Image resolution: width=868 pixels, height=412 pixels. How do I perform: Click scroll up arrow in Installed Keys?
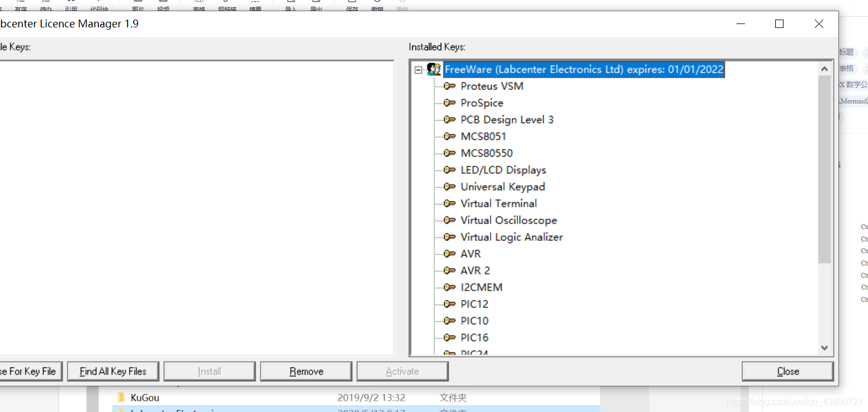(x=824, y=69)
